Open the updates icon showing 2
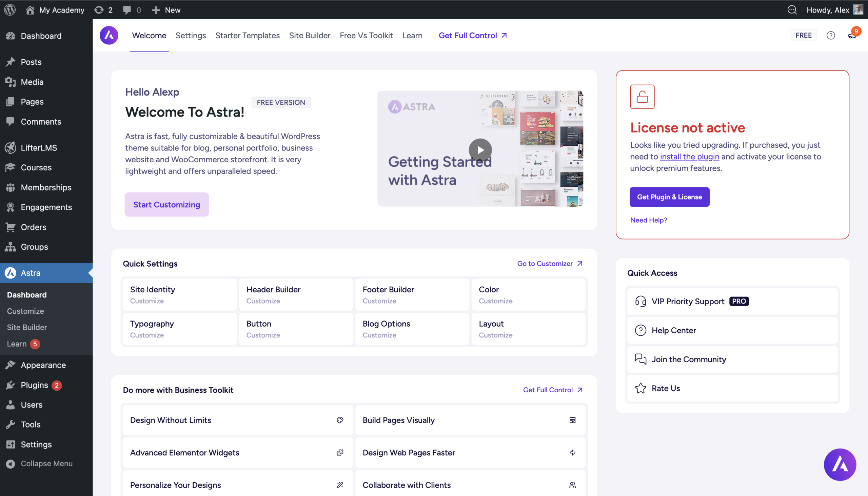 (103, 9)
